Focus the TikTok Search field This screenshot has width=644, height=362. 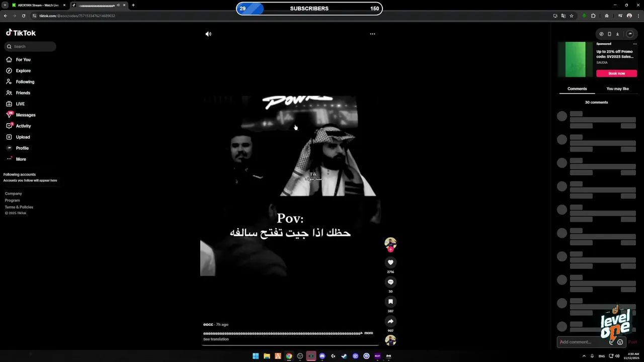[x=30, y=46]
